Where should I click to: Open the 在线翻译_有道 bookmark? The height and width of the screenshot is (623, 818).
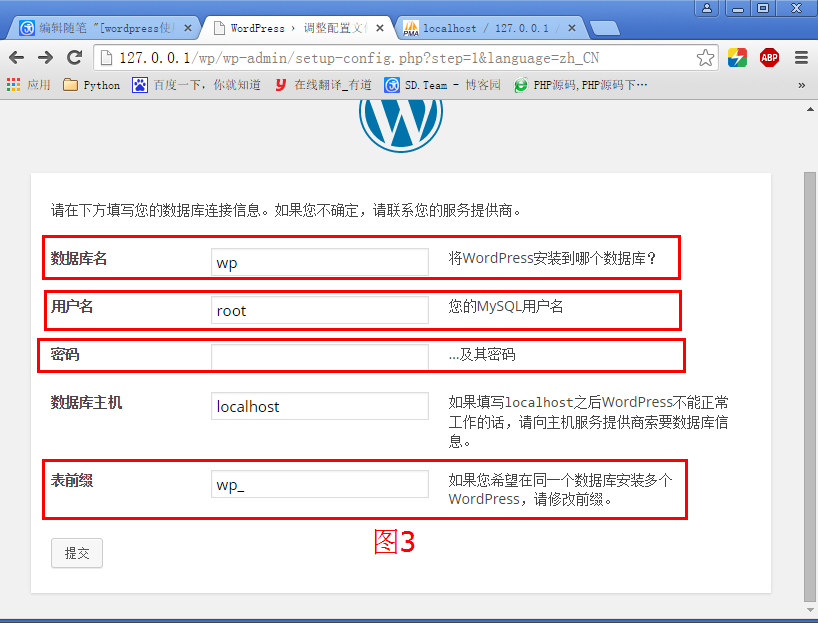click(x=323, y=85)
